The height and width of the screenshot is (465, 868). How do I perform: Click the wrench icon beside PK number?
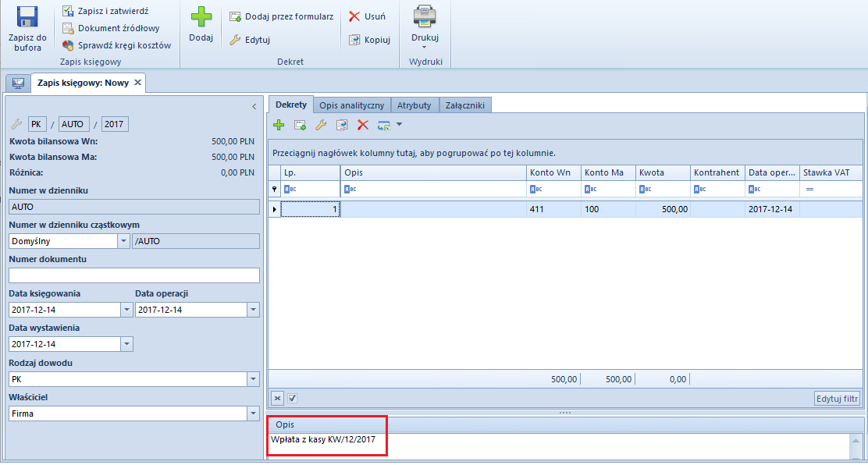pos(16,124)
